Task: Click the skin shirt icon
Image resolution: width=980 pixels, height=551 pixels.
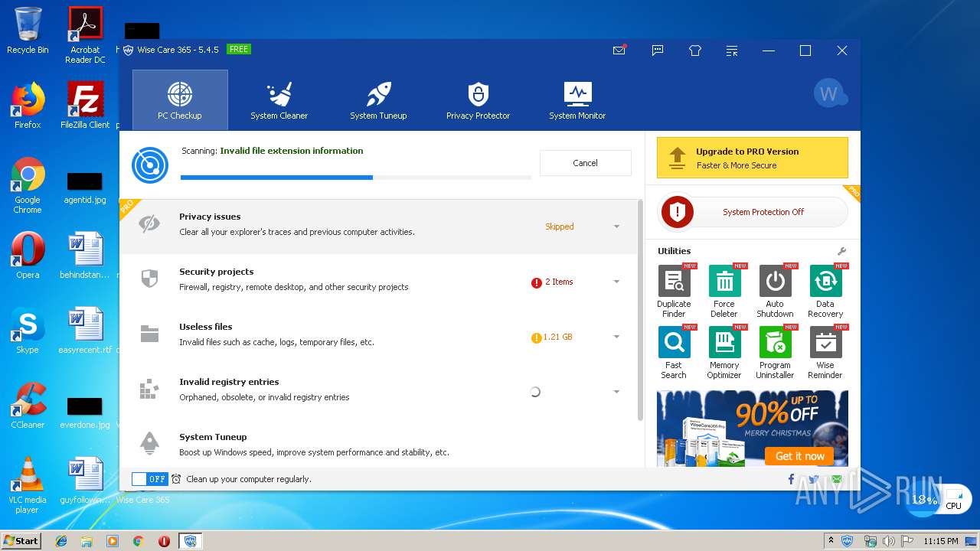Action: [695, 51]
